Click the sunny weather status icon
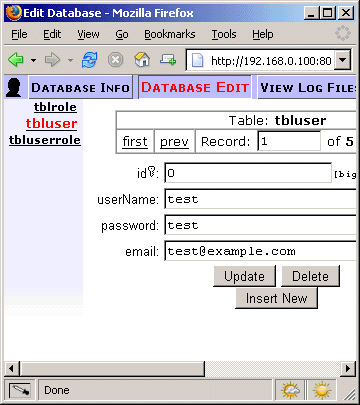 tap(322, 390)
